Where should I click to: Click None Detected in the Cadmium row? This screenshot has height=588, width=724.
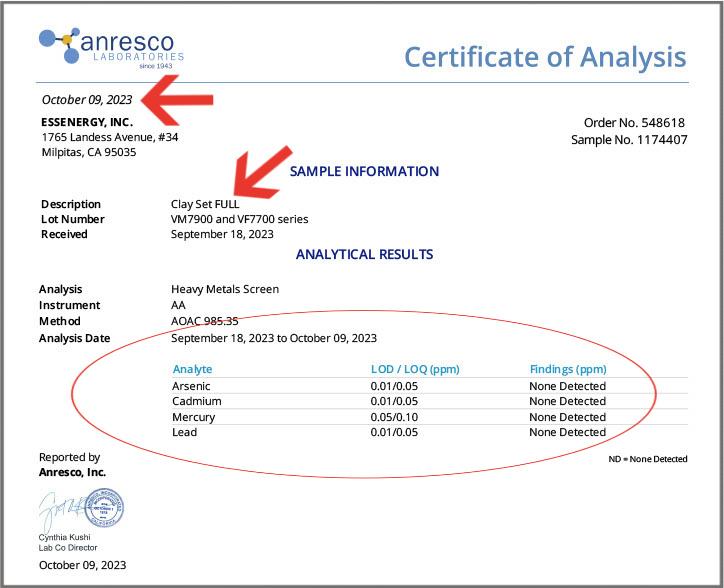point(567,401)
